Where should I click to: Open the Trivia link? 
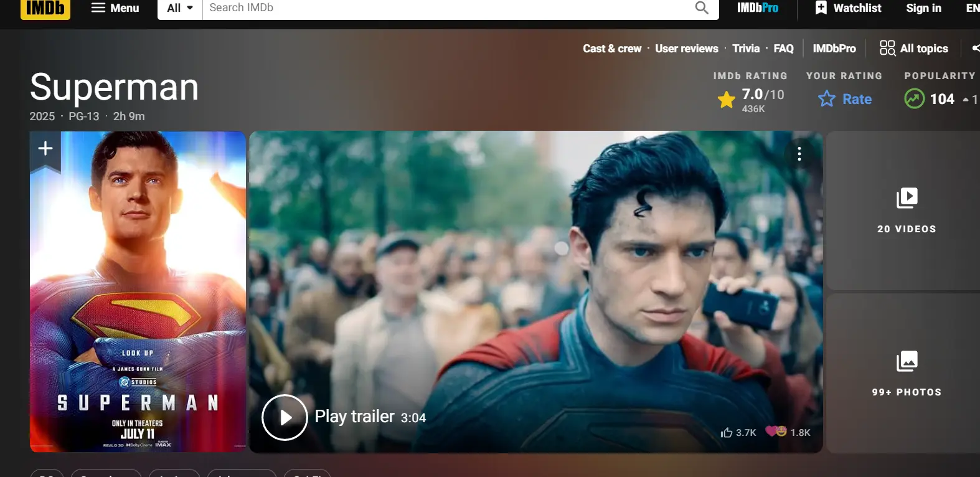coord(746,49)
